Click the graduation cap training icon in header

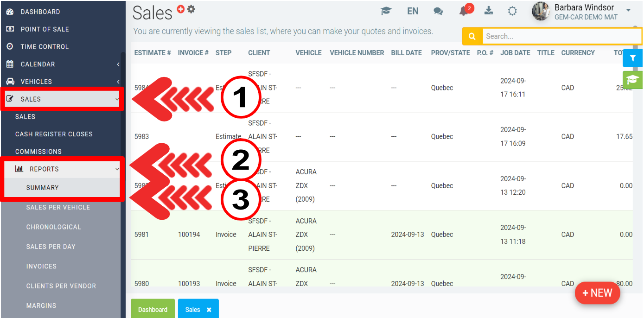[386, 11]
